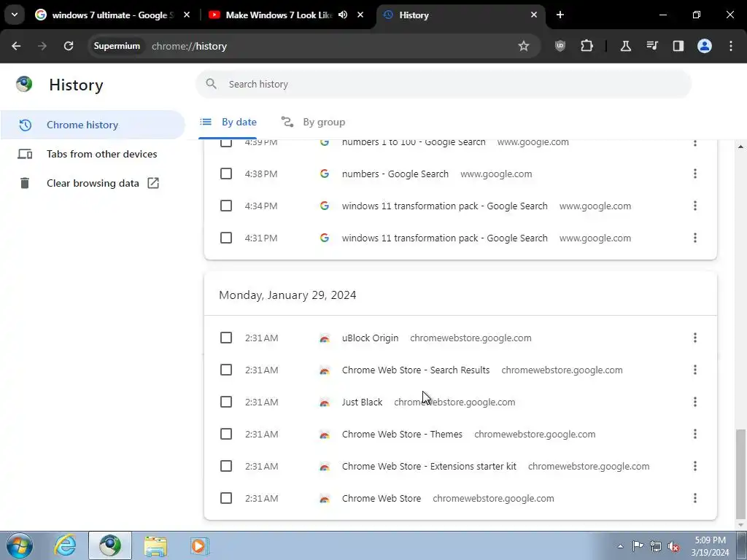Click the speaker icon on YouTube tab
747x560 pixels.
pos(343,15)
